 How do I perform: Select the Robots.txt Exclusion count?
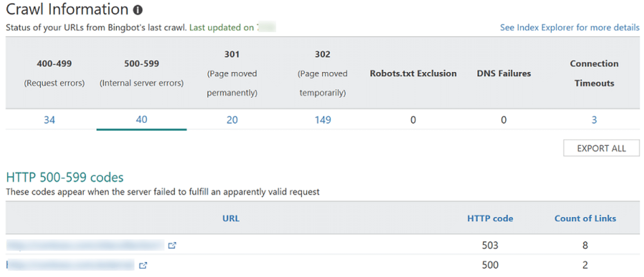413,120
